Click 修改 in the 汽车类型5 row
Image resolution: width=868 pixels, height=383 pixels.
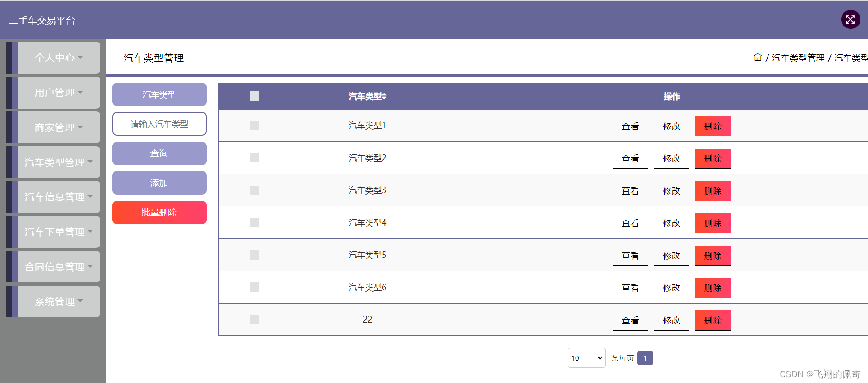coord(671,255)
